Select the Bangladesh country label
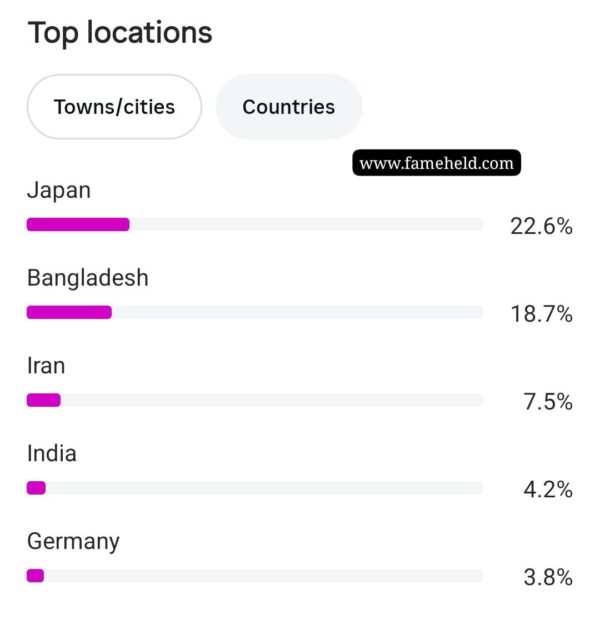Image resolution: width=600 pixels, height=629 pixels. tap(88, 278)
